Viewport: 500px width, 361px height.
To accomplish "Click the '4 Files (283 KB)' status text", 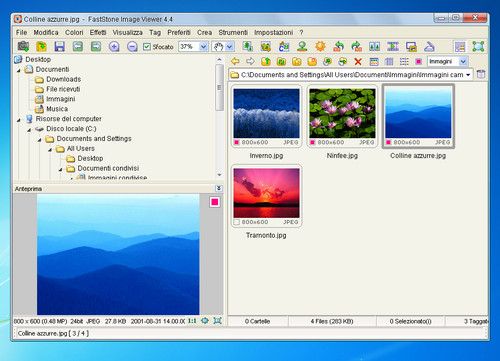I will pos(332,321).
